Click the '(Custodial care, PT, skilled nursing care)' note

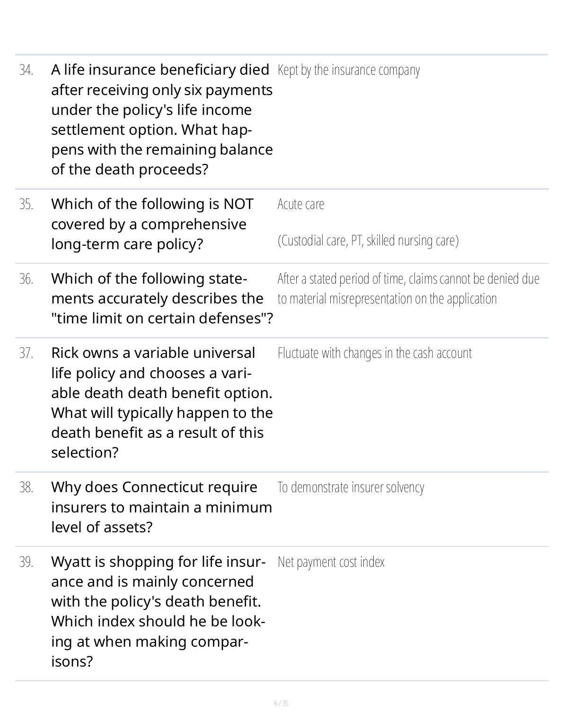click(368, 241)
